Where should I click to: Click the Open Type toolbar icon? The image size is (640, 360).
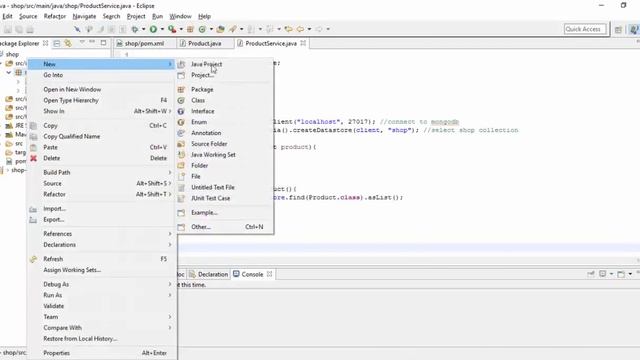click(x=220, y=29)
